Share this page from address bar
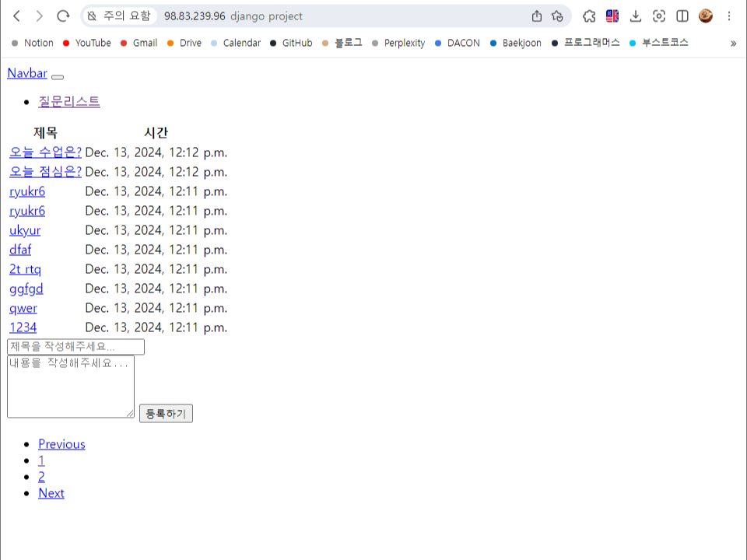 [537, 16]
